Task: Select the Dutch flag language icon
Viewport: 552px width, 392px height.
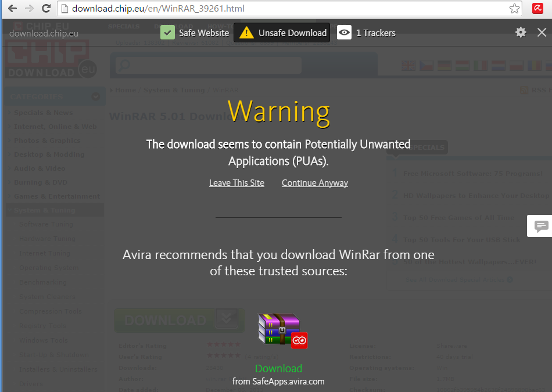Action: (498, 66)
